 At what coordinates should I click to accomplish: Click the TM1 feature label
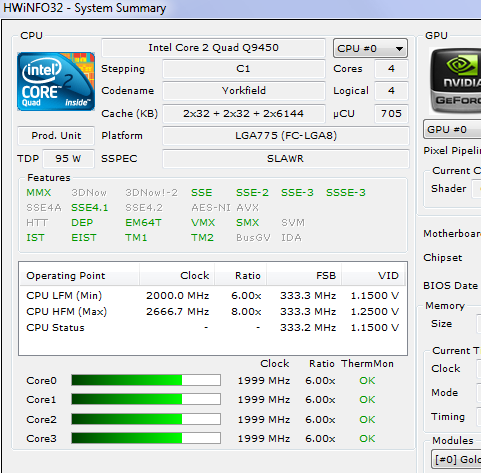136,238
